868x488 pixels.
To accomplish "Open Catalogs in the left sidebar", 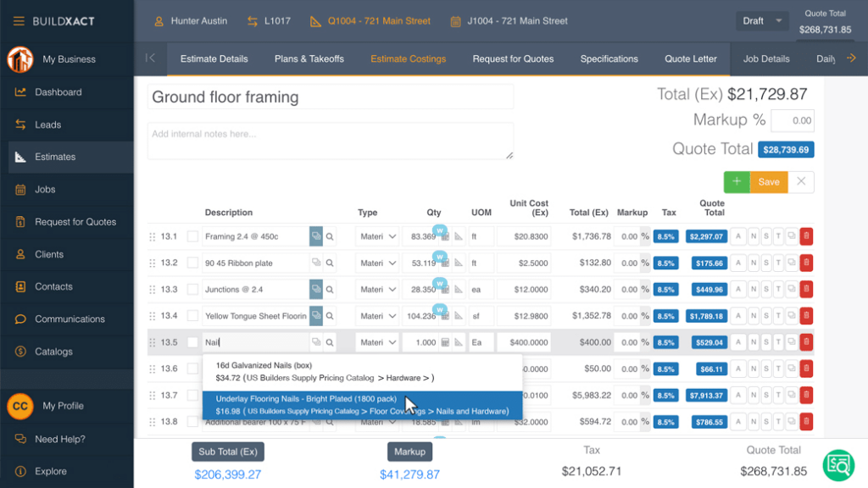I will pos(54,352).
